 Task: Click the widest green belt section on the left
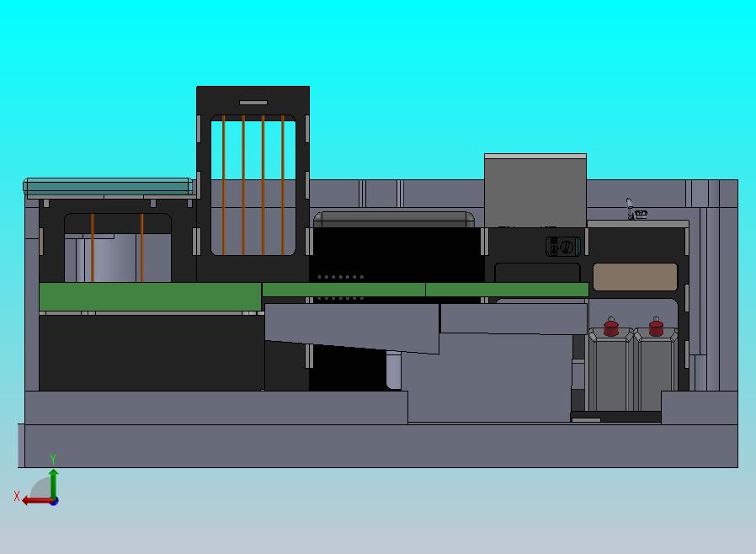click(150, 296)
